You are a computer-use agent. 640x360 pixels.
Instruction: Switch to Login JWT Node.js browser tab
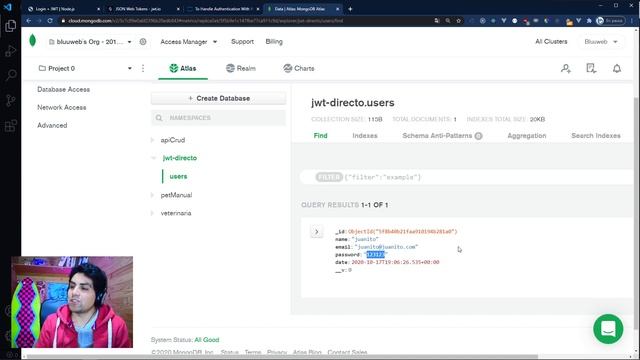(63, 9)
